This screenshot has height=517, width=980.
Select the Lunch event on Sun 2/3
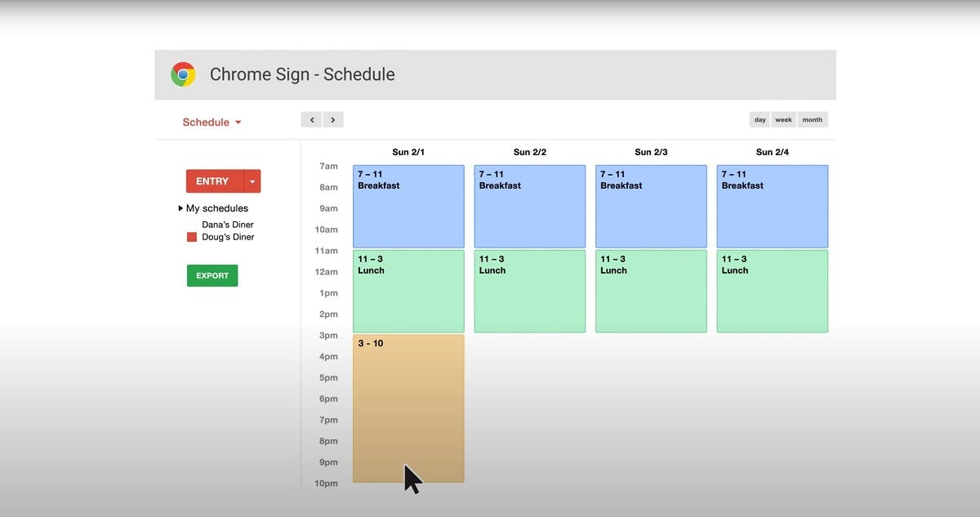click(650, 291)
